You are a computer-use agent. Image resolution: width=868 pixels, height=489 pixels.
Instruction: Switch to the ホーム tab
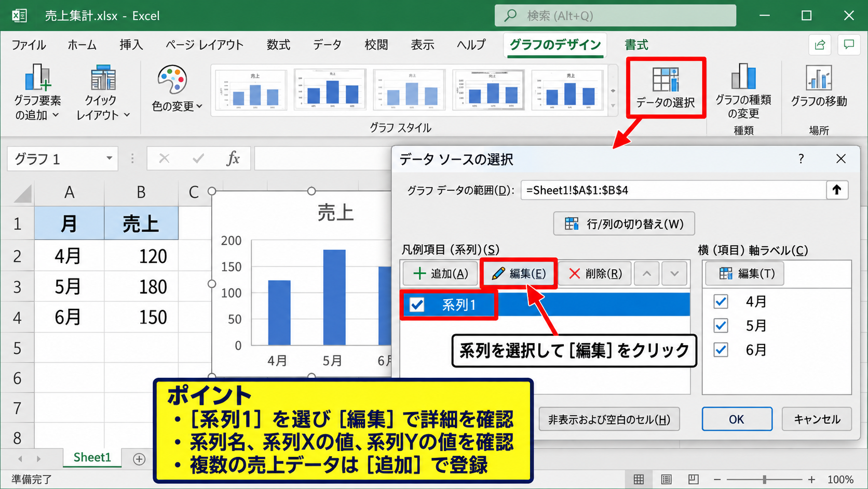pyautogui.click(x=82, y=45)
